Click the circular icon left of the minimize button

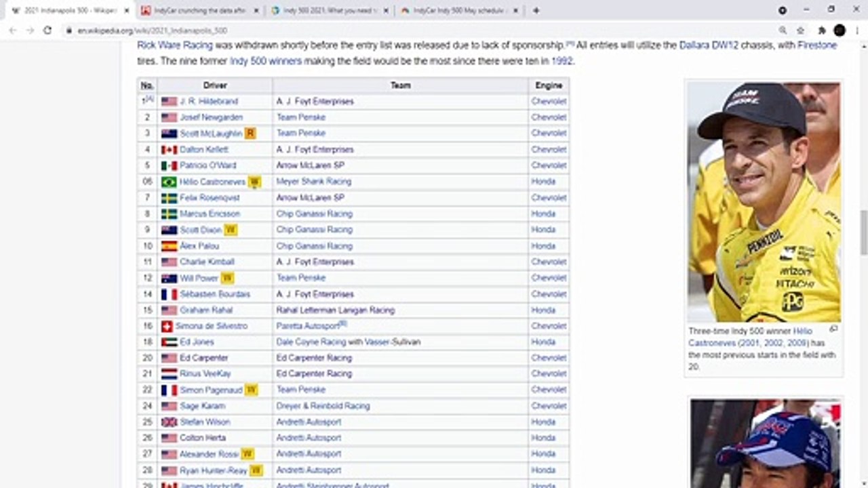tap(783, 10)
